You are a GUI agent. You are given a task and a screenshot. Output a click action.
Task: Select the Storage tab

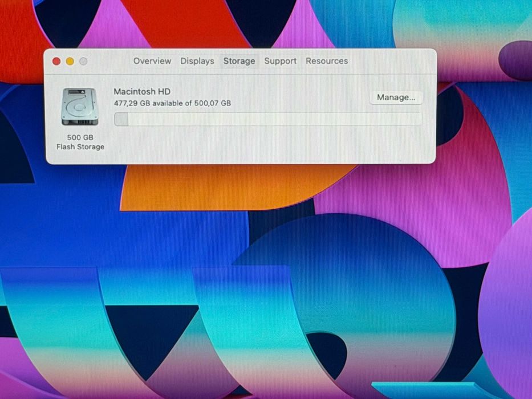239,61
